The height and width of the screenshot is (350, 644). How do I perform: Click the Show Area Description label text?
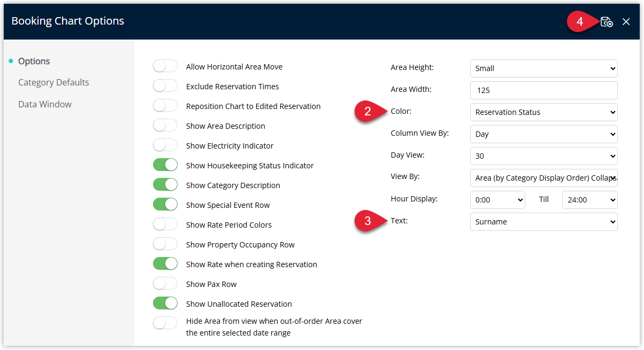pyautogui.click(x=226, y=126)
